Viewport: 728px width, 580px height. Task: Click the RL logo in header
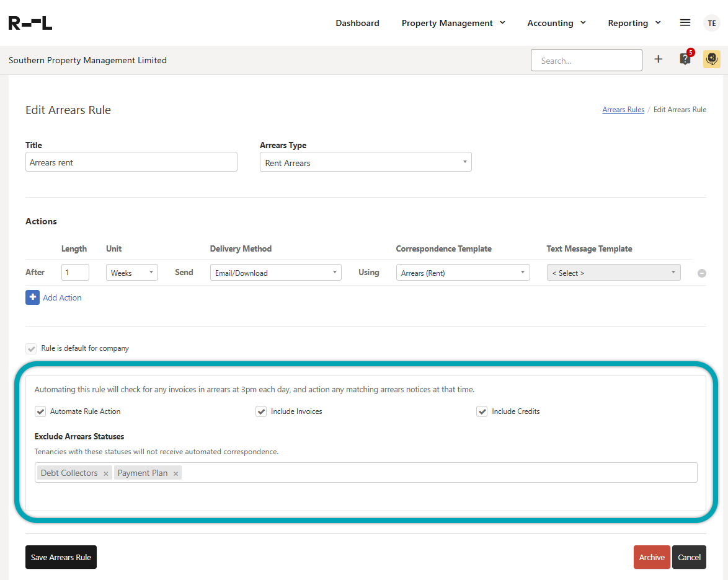(30, 23)
